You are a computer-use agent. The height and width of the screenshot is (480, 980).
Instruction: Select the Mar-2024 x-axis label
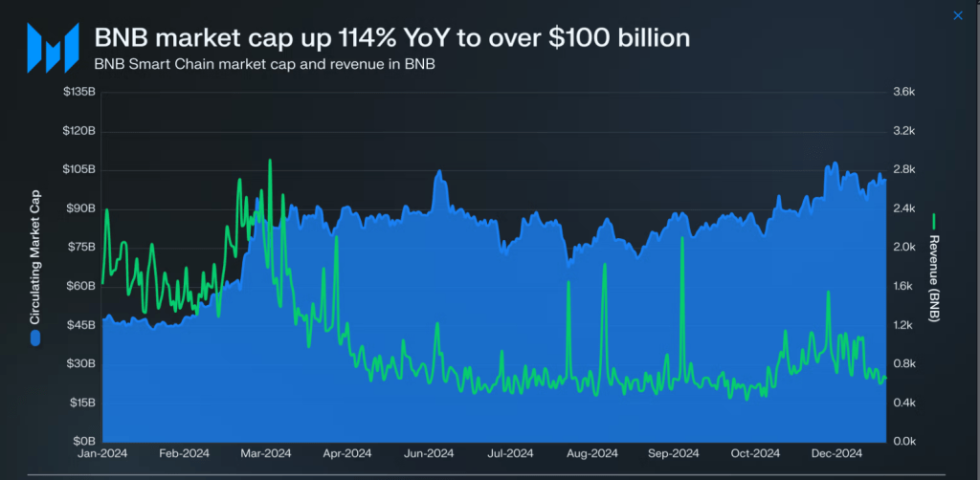[x=266, y=454]
